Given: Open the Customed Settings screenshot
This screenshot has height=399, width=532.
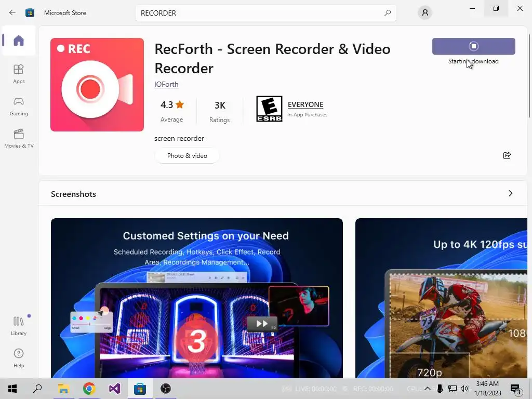Looking at the screenshot, I should pos(197,298).
